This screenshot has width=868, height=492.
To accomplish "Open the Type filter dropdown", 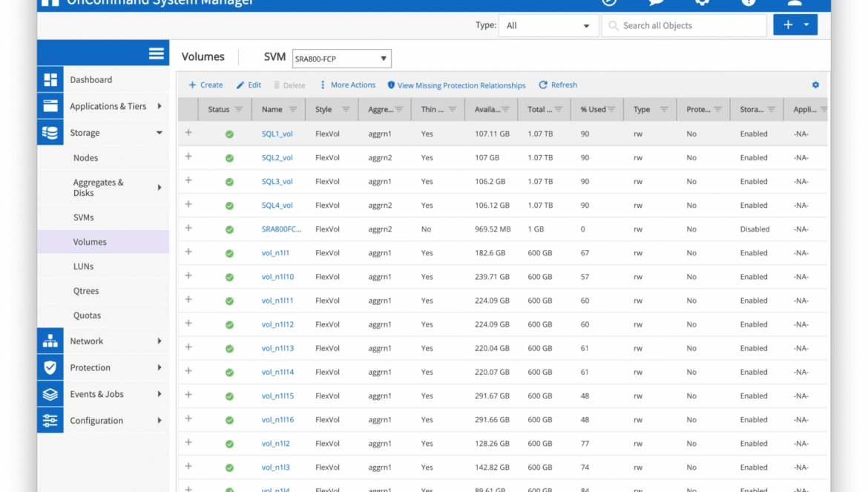I will tap(548, 25).
